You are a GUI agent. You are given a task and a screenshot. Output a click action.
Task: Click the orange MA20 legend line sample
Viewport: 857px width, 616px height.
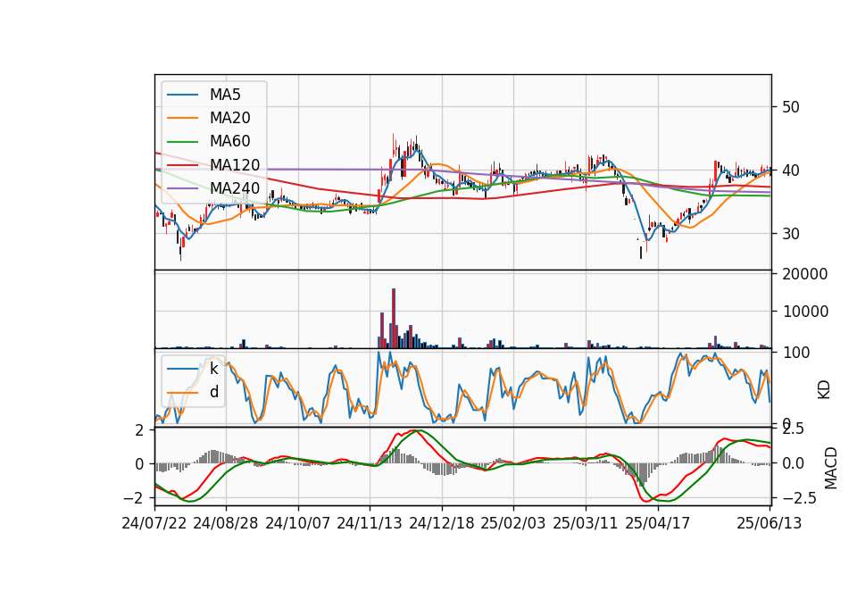pos(182,118)
